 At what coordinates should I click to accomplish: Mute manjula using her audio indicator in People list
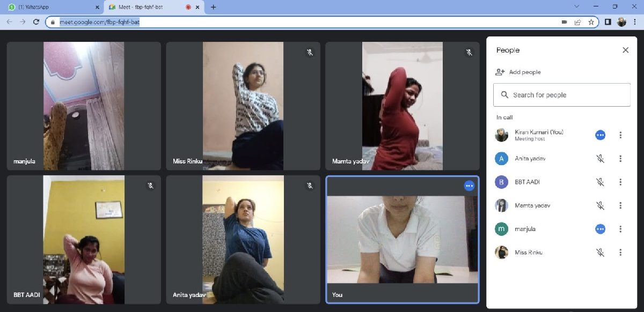[600, 229]
